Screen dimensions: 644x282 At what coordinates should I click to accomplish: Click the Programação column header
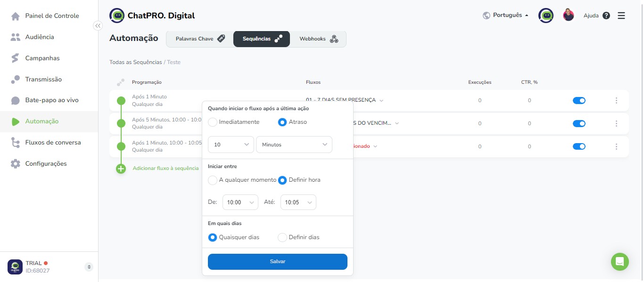(x=147, y=82)
